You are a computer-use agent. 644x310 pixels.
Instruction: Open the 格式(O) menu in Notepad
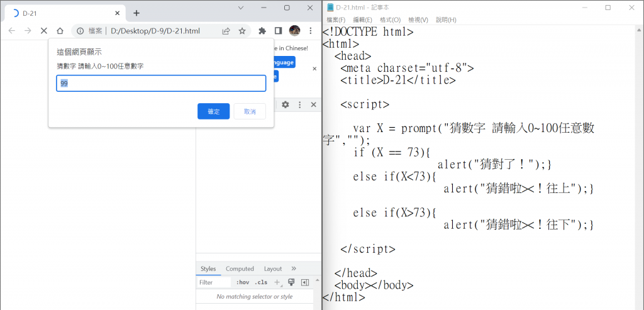(390, 19)
